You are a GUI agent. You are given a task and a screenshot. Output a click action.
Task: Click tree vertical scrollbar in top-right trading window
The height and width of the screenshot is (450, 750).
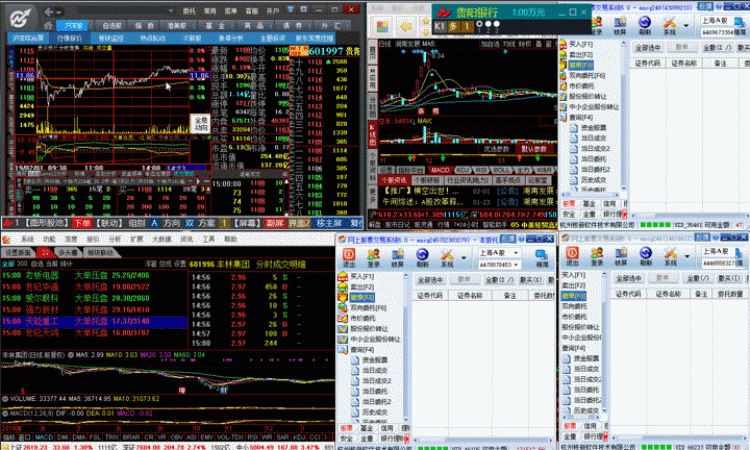tap(623, 116)
